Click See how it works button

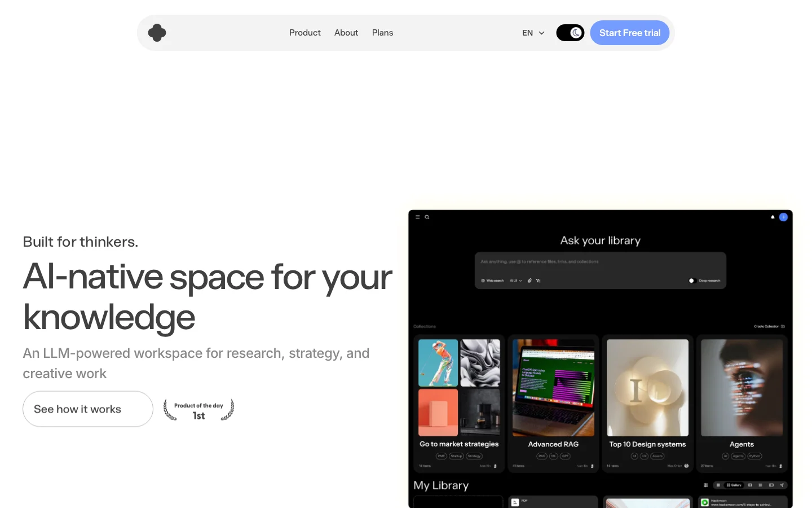[88, 409]
